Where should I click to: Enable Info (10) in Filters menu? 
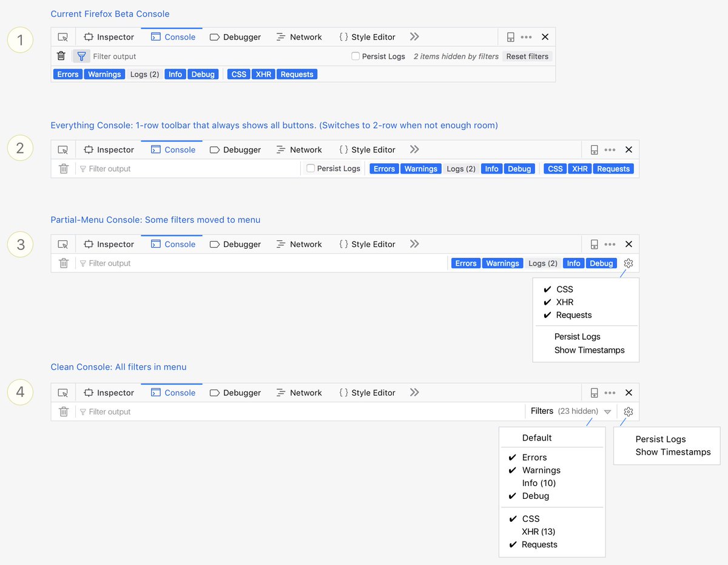pos(539,483)
